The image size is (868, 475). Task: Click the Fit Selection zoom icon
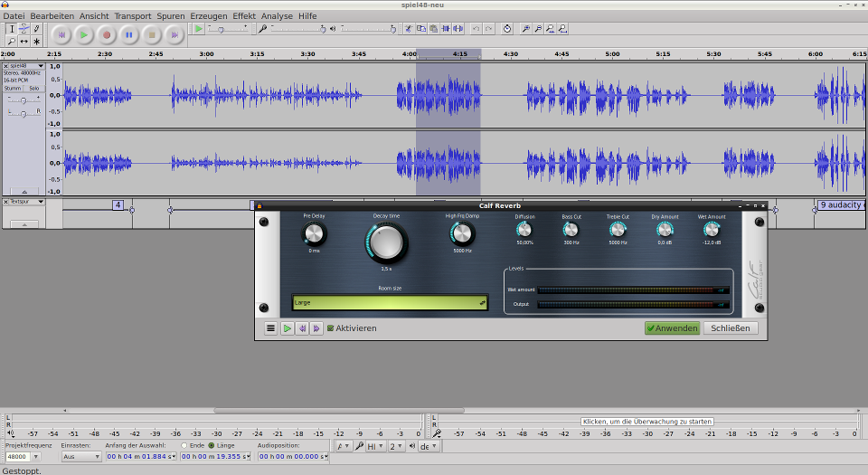[551, 29]
